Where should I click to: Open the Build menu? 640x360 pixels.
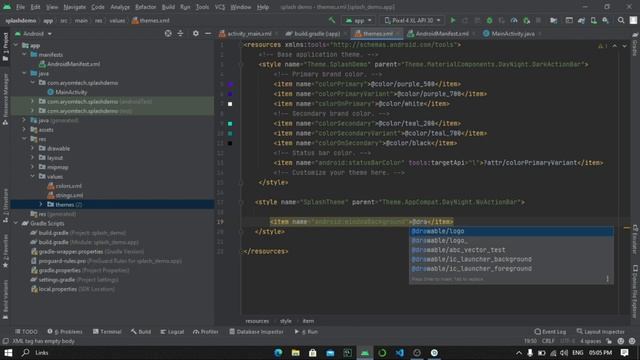(168, 7)
